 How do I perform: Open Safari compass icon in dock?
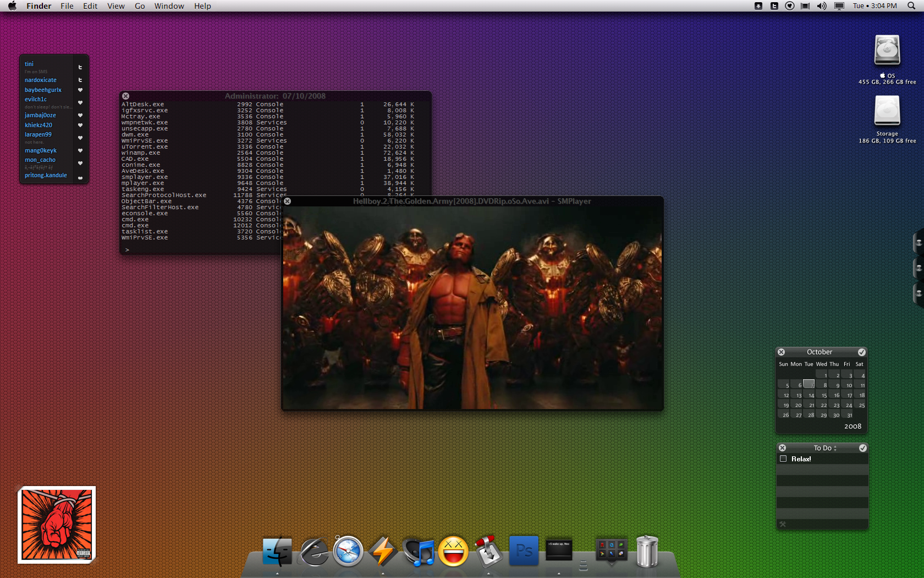pos(348,552)
